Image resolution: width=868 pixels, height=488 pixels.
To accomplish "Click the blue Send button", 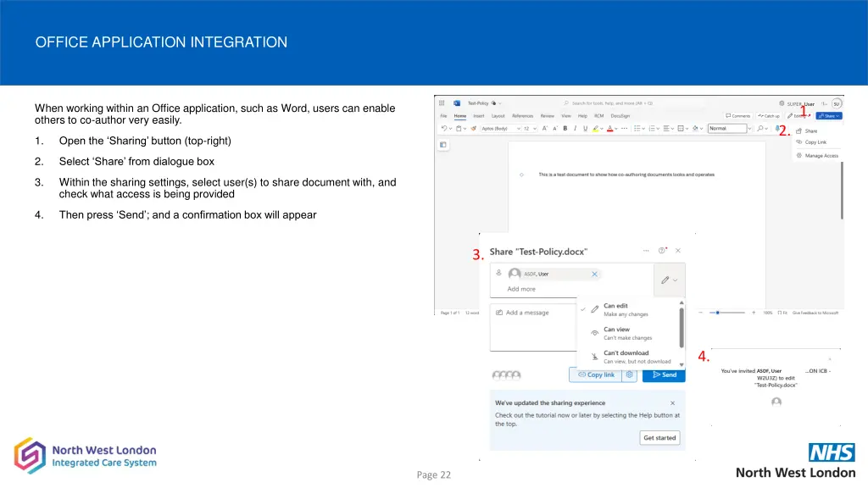I will 664,374.
